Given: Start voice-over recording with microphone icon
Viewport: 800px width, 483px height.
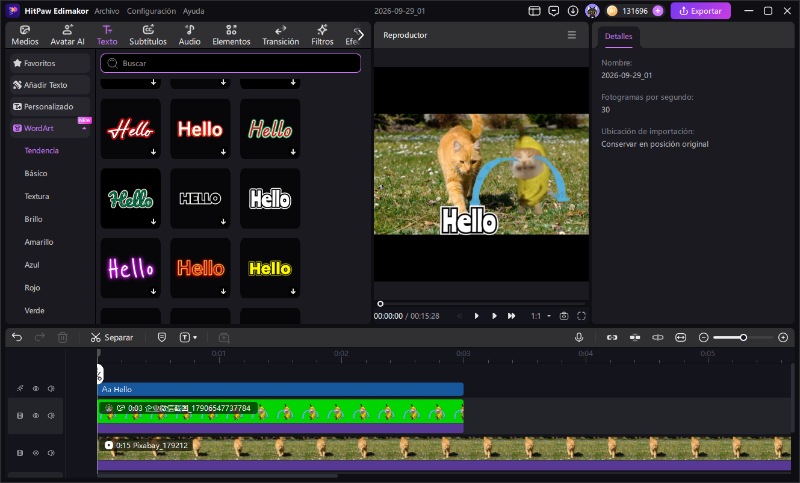Looking at the screenshot, I should (579, 337).
